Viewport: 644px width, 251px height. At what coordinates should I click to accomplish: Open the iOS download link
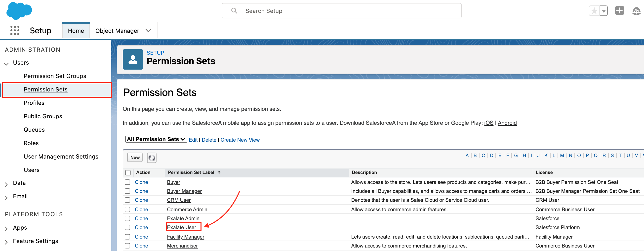click(489, 123)
